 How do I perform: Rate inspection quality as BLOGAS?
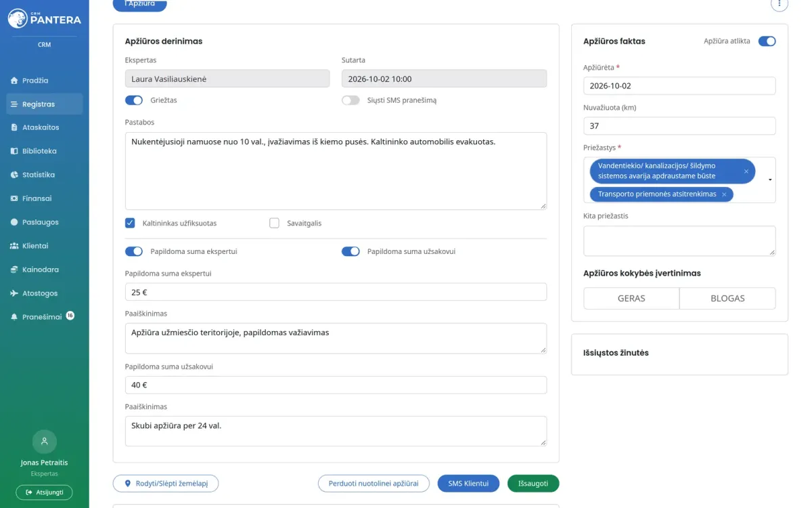click(727, 298)
